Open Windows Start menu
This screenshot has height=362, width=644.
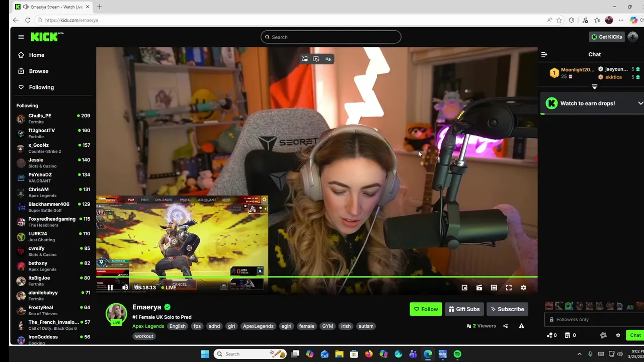205,354
